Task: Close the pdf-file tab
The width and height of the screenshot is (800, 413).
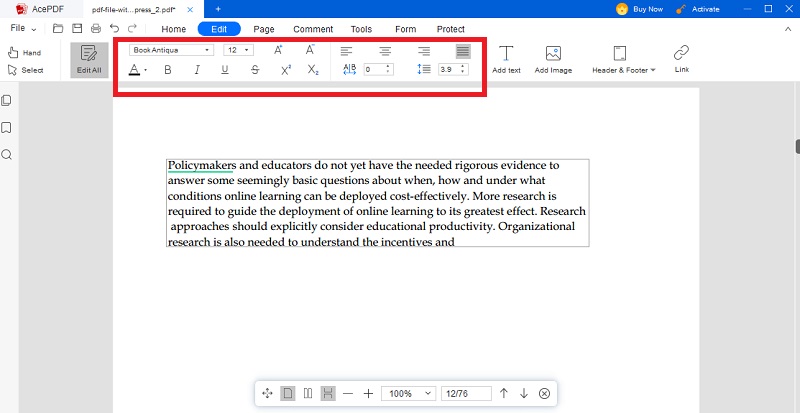Action: click(190, 9)
